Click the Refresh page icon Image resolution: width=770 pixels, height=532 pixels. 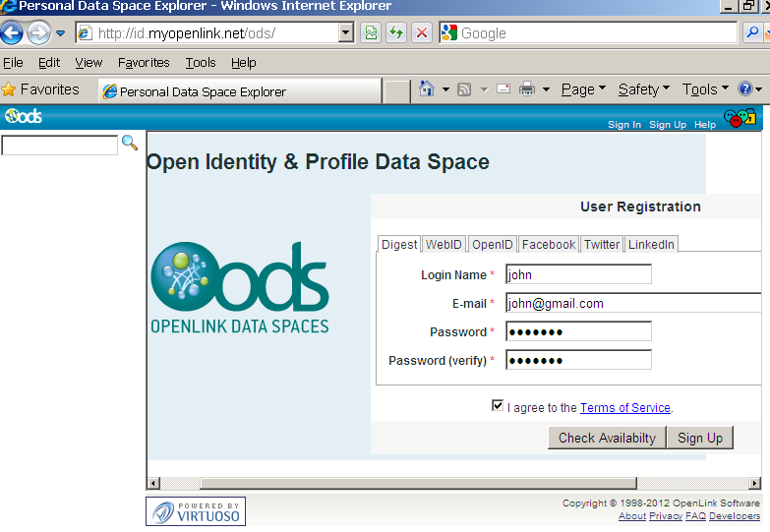(396, 33)
